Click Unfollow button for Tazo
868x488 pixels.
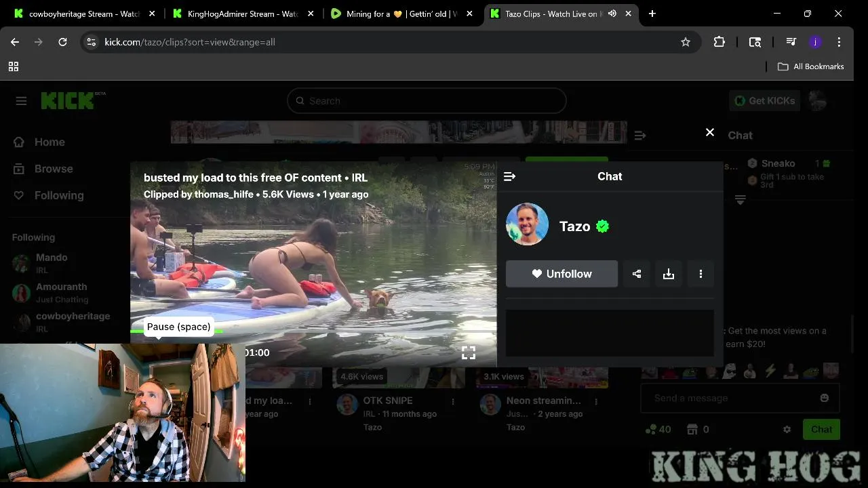pos(561,274)
